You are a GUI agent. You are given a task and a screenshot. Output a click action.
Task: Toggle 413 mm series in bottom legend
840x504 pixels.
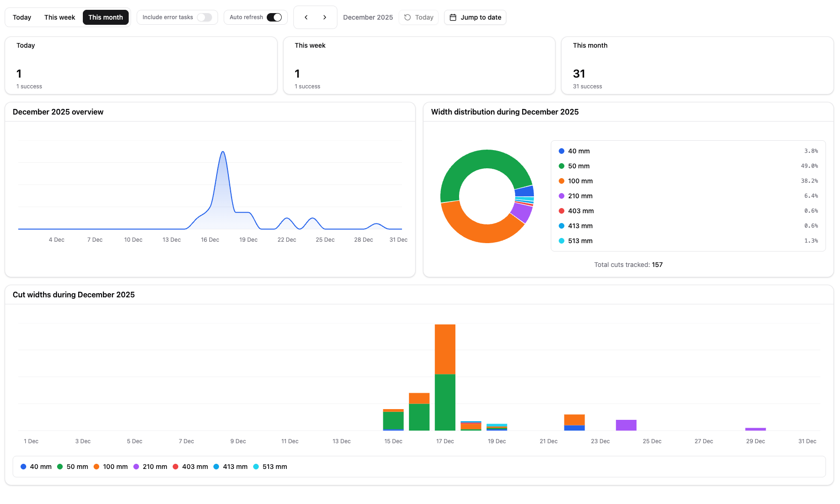216,467
